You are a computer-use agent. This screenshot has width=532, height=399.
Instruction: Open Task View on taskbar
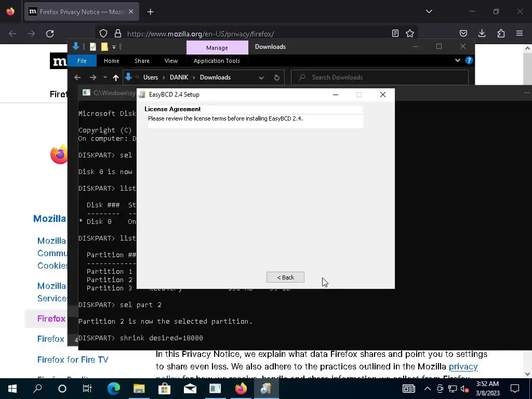87,389
